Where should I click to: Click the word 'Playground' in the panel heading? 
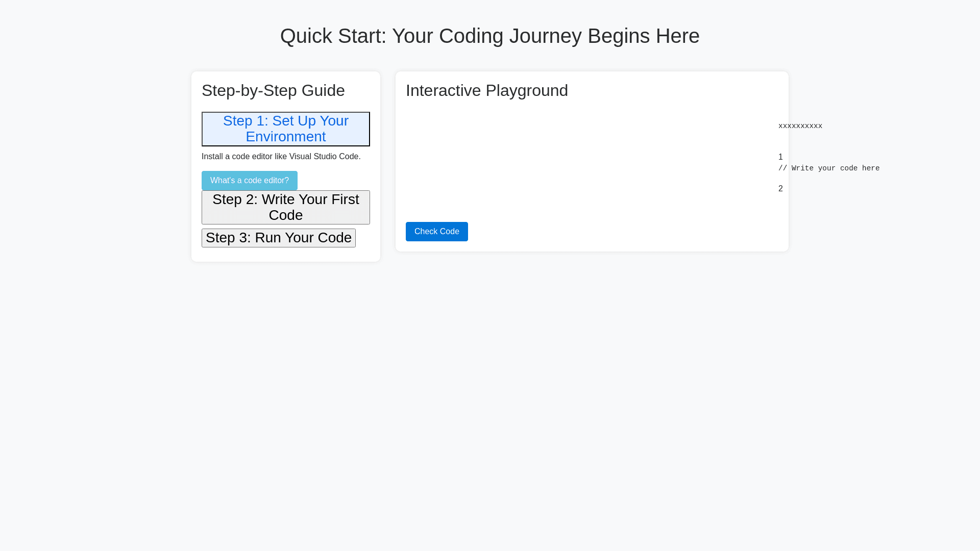[x=526, y=90]
